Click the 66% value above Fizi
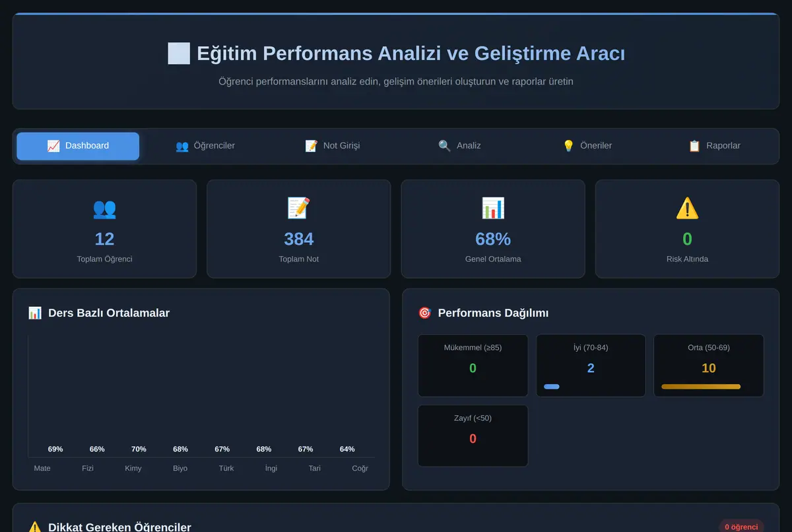792x532 pixels. [x=97, y=449]
